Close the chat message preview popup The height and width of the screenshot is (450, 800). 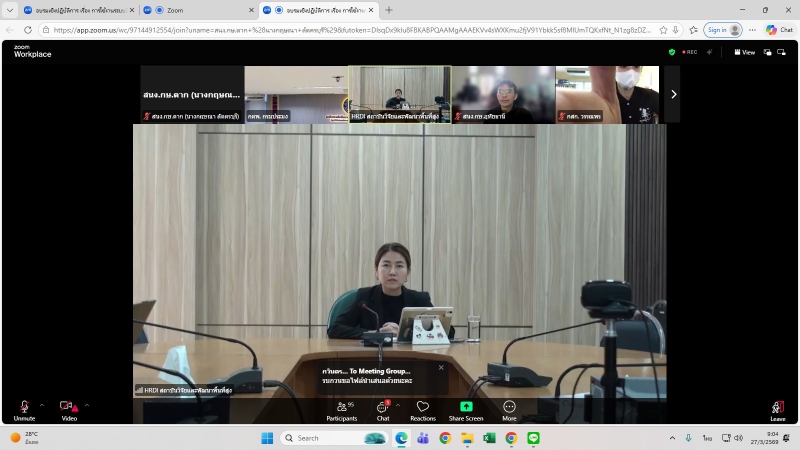tap(441, 367)
